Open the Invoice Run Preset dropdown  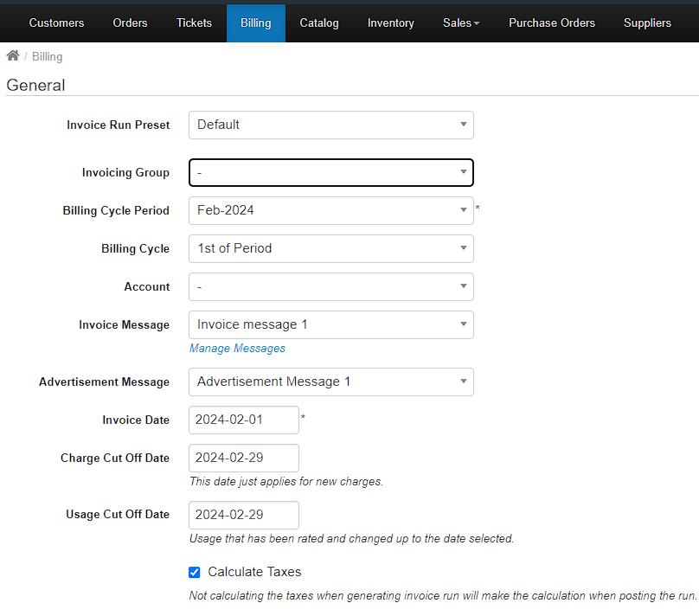[x=330, y=125]
